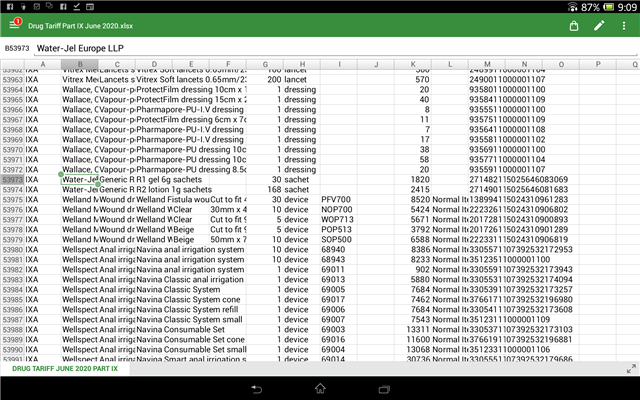This screenshot has height=400, width=640.
Task: Select cell 935801000001100 in row 53964
Action: 507,89
